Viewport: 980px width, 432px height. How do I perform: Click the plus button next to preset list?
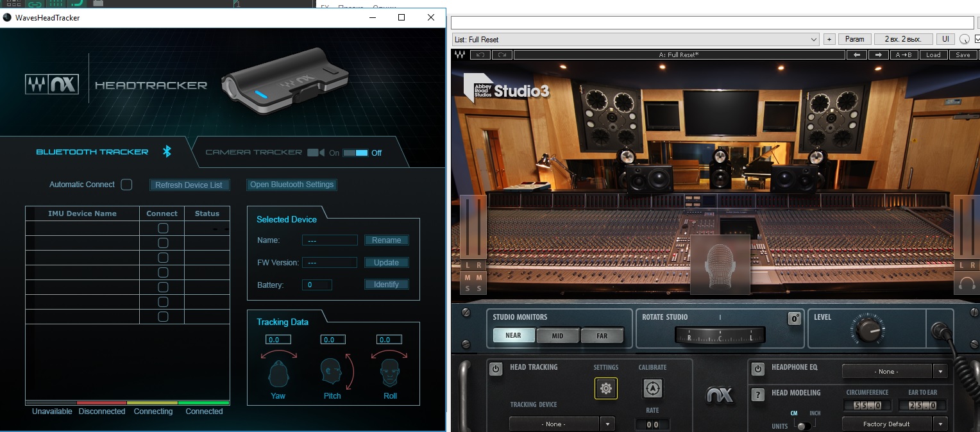(x=829, y=39)
